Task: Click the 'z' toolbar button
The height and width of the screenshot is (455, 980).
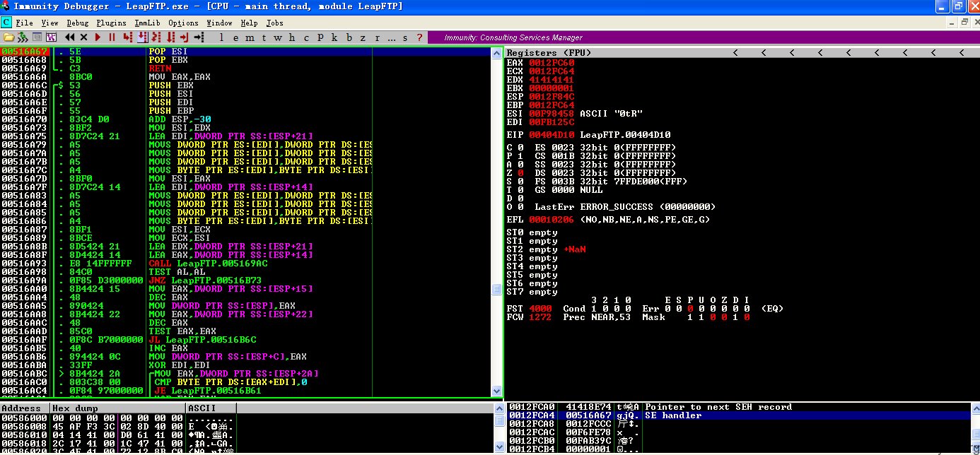Action: pos(363,37)
